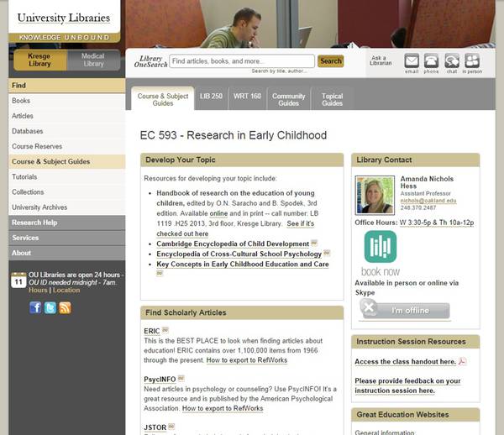The image size is (504, 435).
Task: Switch to the Medical Library toggle
Action: coord(94,60)
